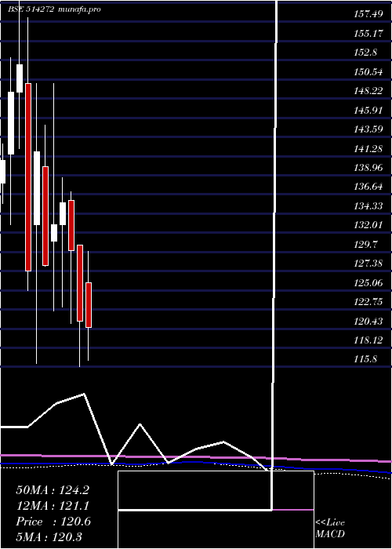Click the 157.49 price axis label
Viewport: 392px width, 549px height.
click(368, 14)
